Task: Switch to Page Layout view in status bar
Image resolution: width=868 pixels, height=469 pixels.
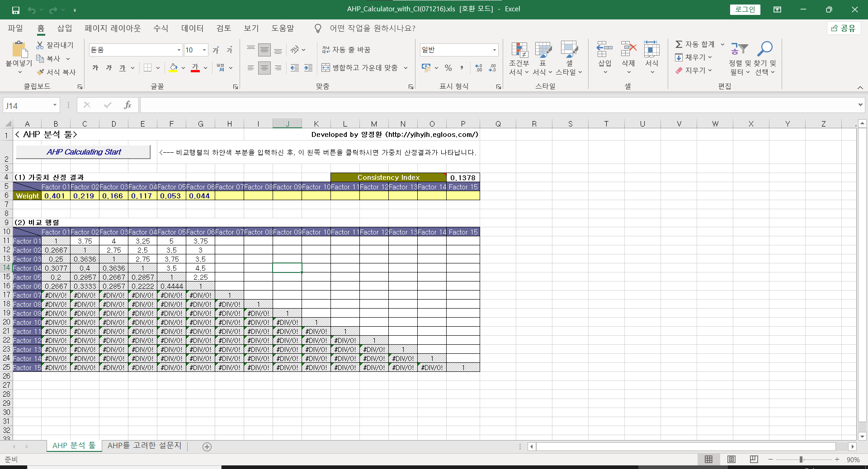Action: point(731,460)
